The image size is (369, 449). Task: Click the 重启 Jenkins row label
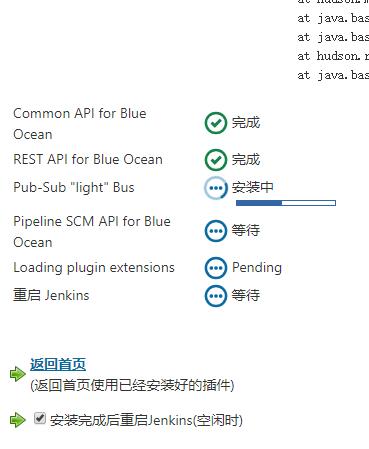click(51, 295)
